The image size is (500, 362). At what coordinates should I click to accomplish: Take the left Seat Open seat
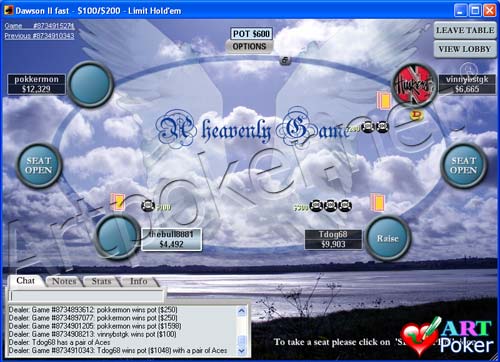coord(39,166)
